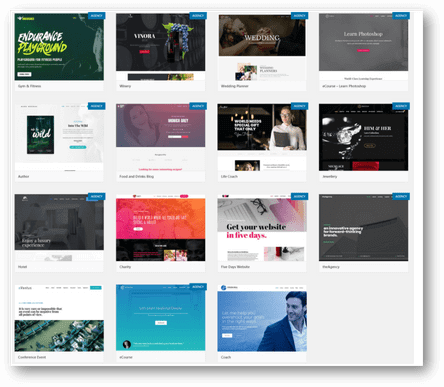Click the "Gym & Fitness" caption
The width and height of the screenshot is (444, 387).
[29, 86]
